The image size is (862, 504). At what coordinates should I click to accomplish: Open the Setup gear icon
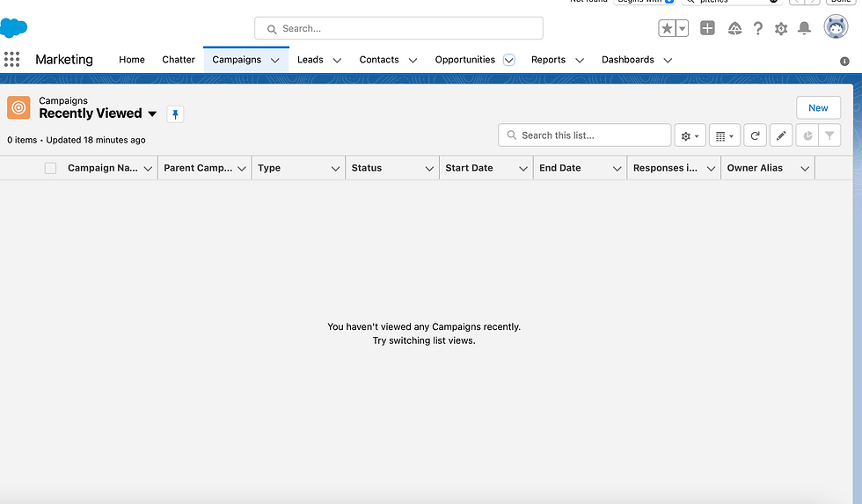click(781, 28)
